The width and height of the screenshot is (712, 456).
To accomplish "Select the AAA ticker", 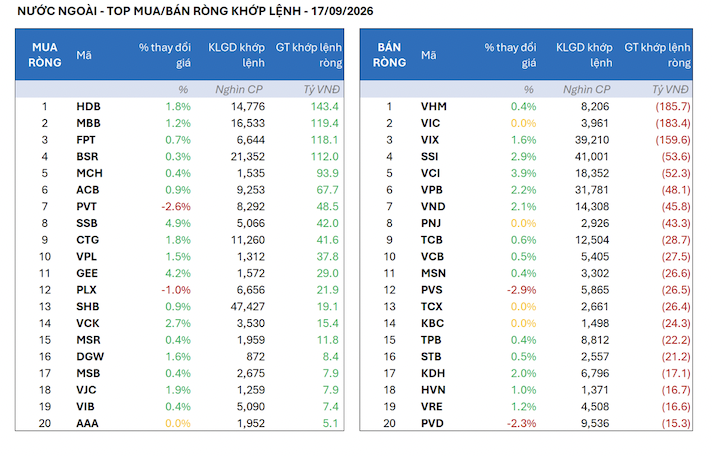I will pyautogui.click(x=87, y=423).
